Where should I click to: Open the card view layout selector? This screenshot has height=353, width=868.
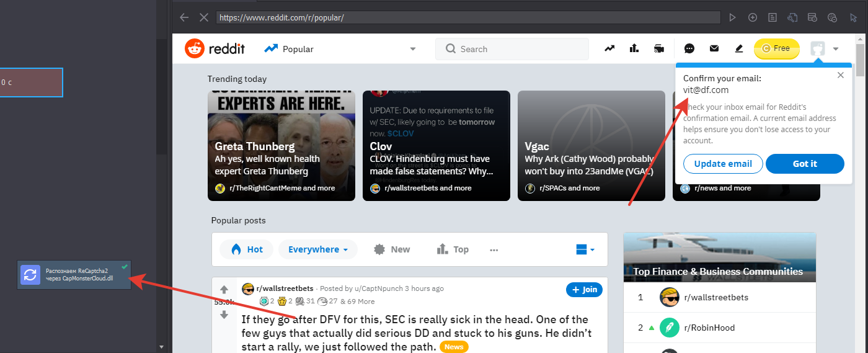(585, 249)
